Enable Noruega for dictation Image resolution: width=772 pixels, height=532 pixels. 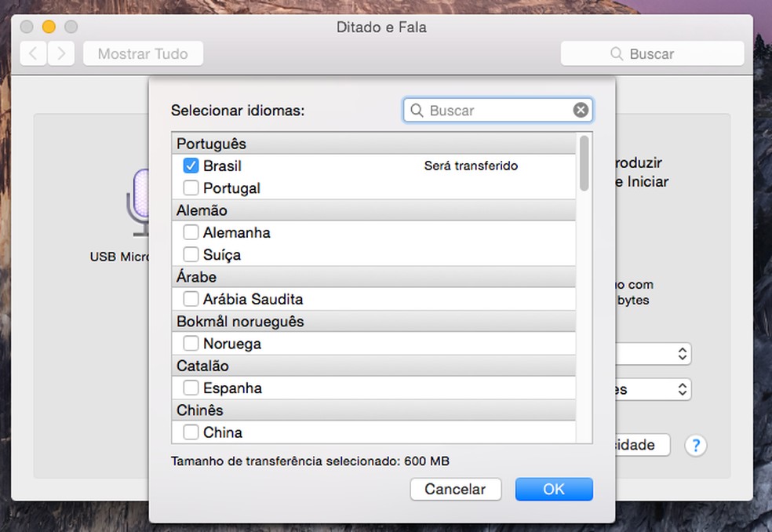[x=191, y=344]
